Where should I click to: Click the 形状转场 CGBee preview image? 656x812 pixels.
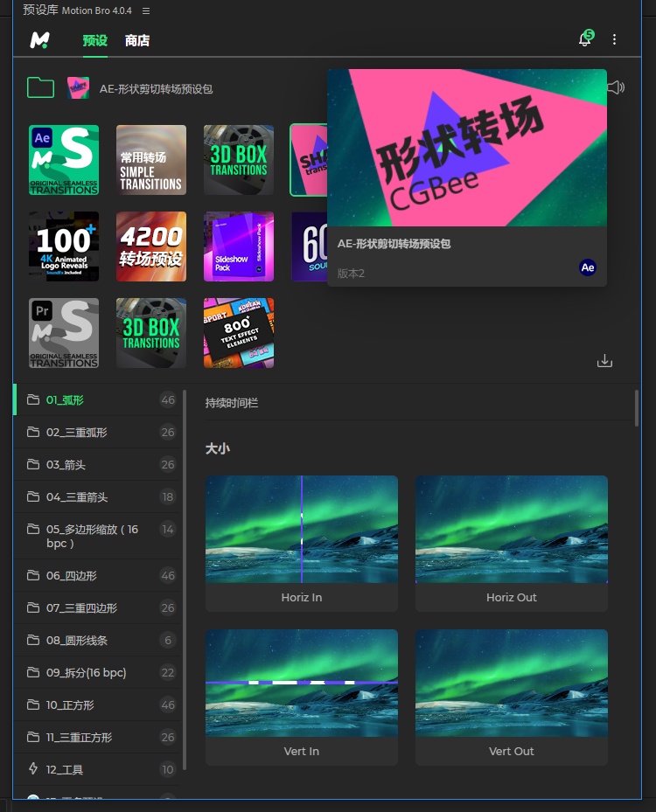coord(467,148)
